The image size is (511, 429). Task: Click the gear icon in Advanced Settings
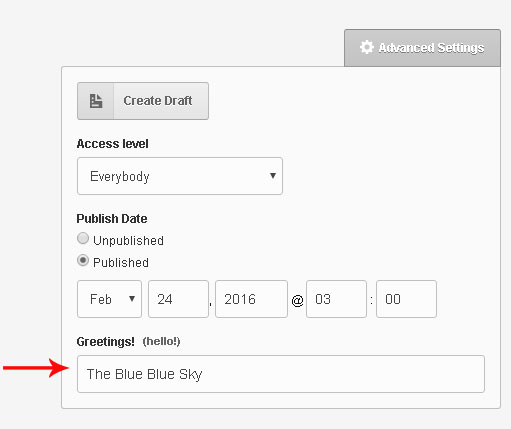pyautogui.click(x=367, y=47)
